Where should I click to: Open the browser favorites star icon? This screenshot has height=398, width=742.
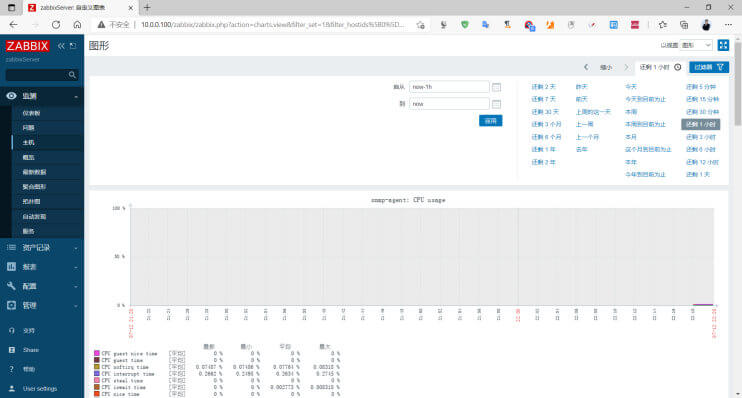pyautogui.click(x=662, y=25)
